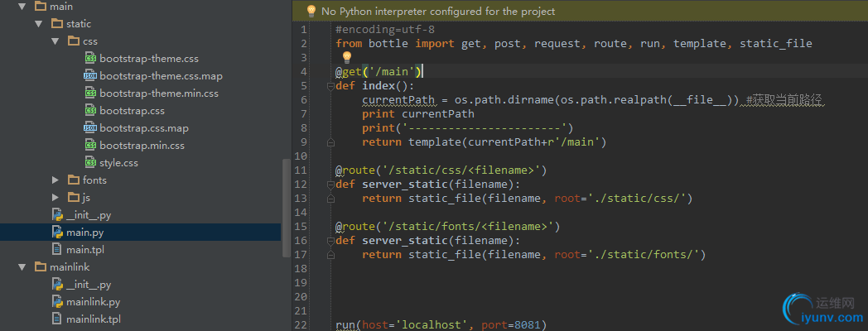Select main.py in project tree
Viewport: 868px width, 331px height.
coord(84,232)
